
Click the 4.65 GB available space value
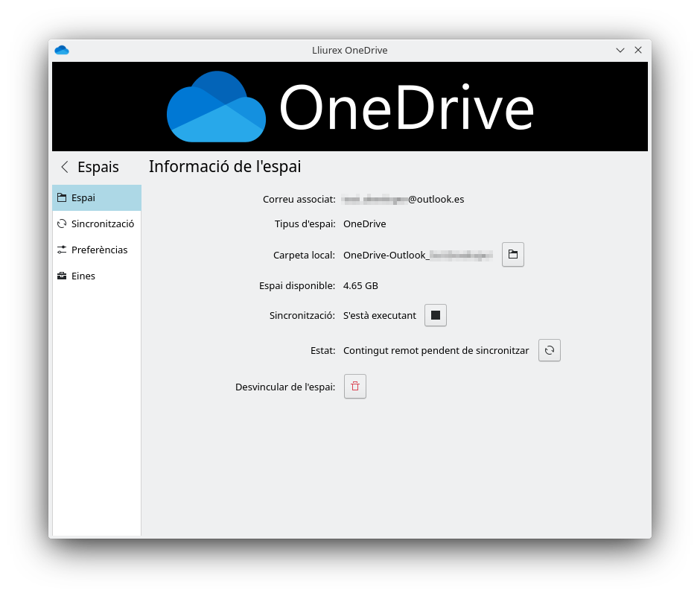pyautogui.click(x=360, y=285)
